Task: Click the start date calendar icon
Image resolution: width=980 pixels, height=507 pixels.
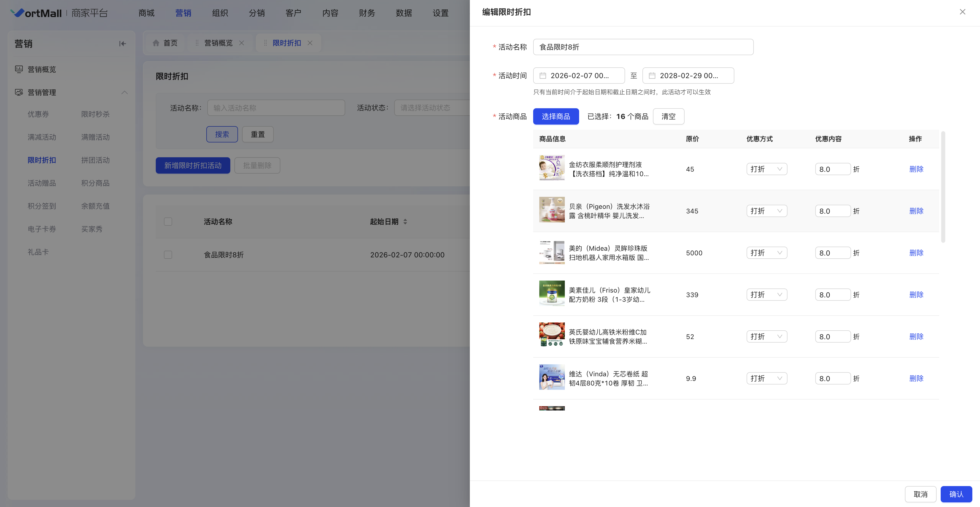Action: [x=543, y=76]
